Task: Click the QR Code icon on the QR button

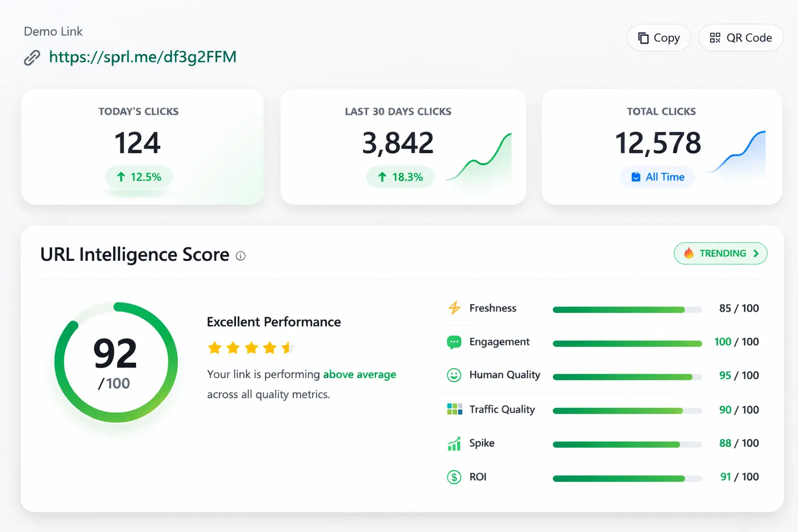Action: point(714,37)
